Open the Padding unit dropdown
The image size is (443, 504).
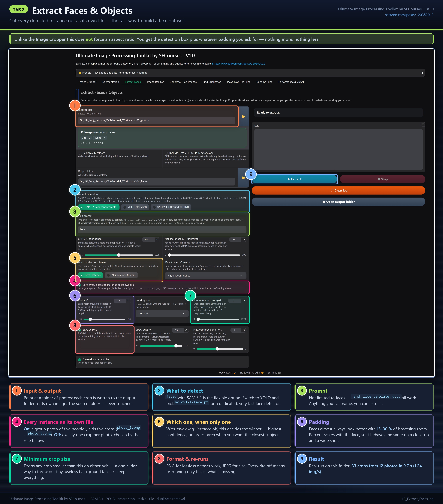162,314
